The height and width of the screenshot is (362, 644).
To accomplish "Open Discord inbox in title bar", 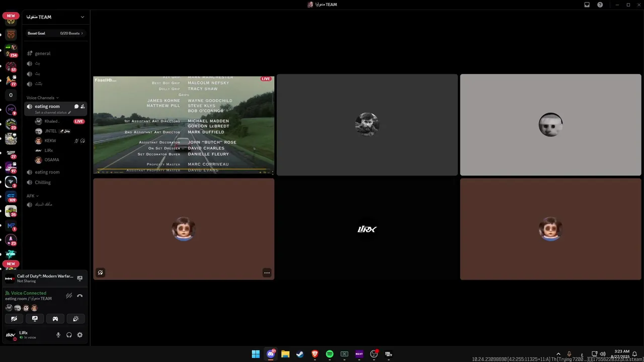I will 587,5.
